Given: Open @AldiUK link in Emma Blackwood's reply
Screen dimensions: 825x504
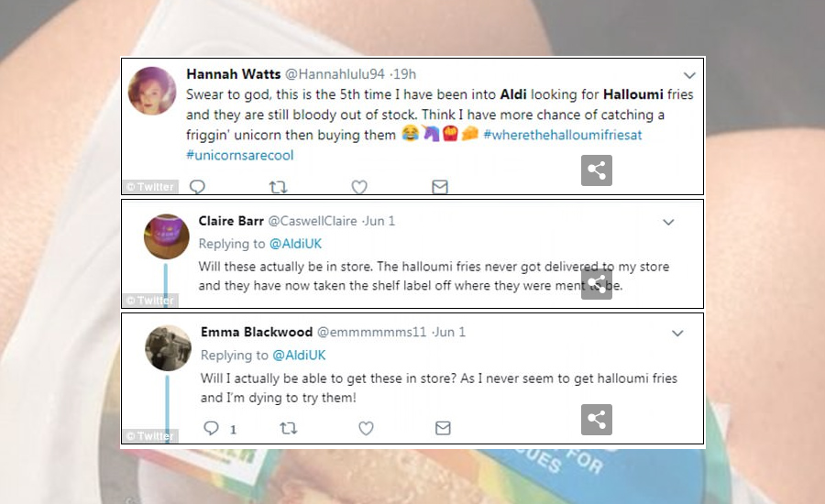Looking at the screenshot, I should point(299,356).
